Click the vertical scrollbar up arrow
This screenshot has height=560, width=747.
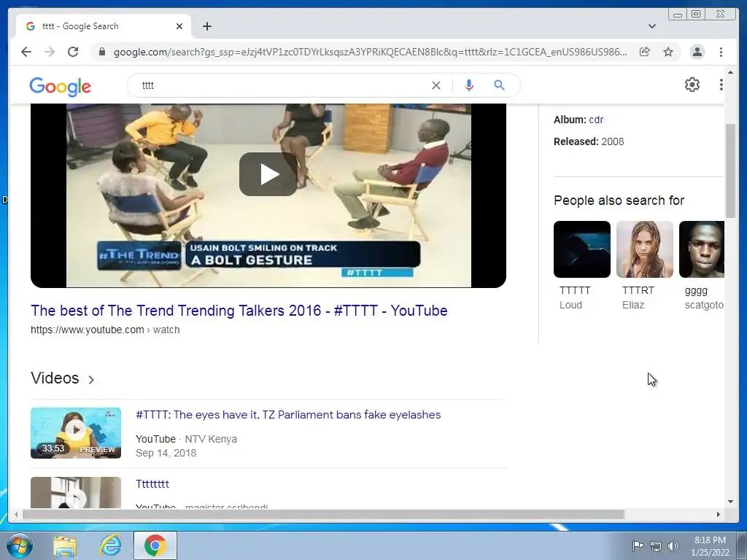tap(730, 72)
